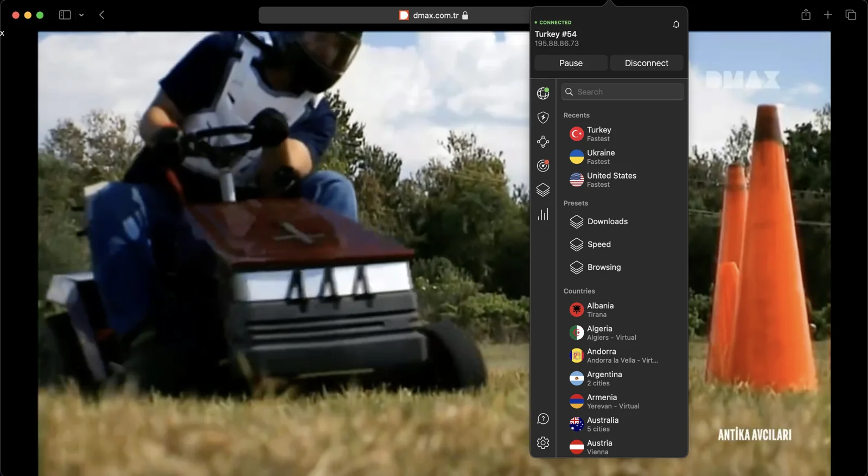The height and width of the screenshot is (476, 868).
Task: Click the notifications bell icon
Action: pos(676,24)
